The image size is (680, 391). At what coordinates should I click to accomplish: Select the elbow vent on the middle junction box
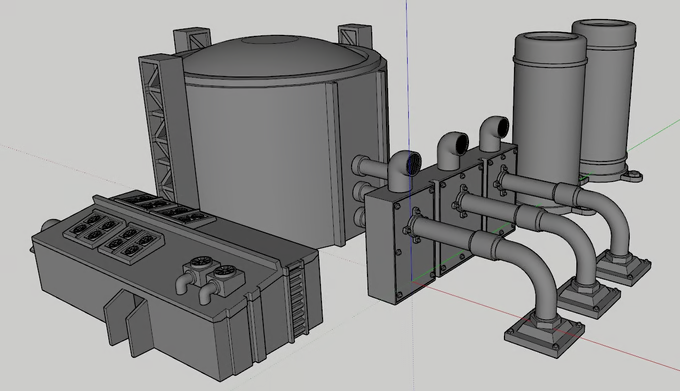click(452, 150)
